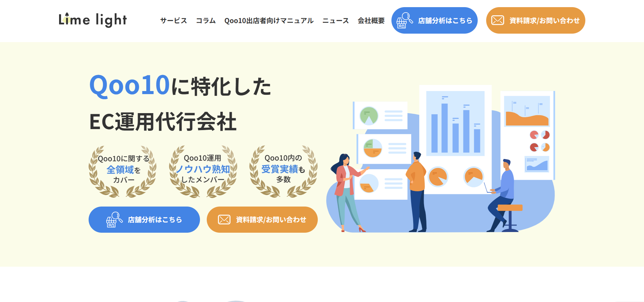The image size is (644, 302).
Task: Click the Lime light logo
Action: point(93,20)
